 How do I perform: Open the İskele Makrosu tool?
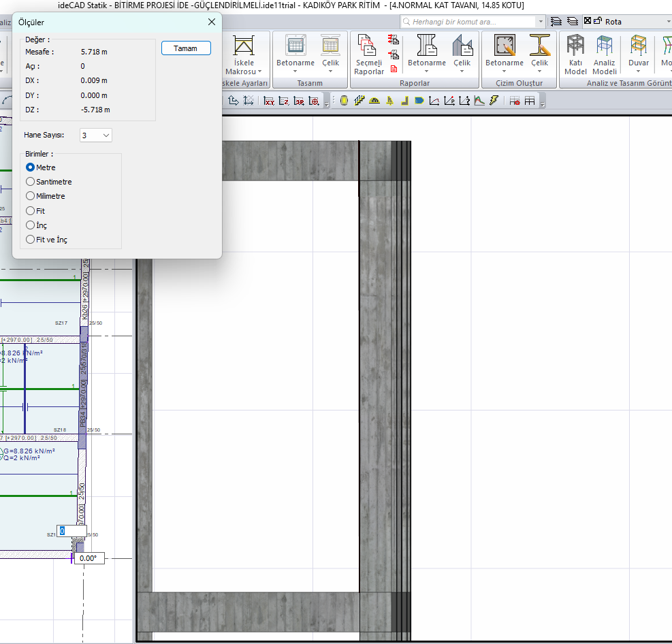pyautogui.click(x=244, y=54)
